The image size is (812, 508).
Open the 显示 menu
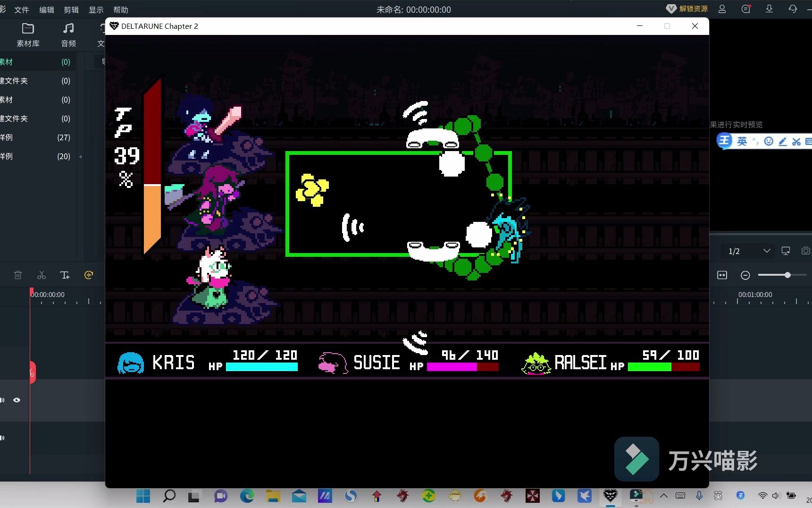(96, 9)
